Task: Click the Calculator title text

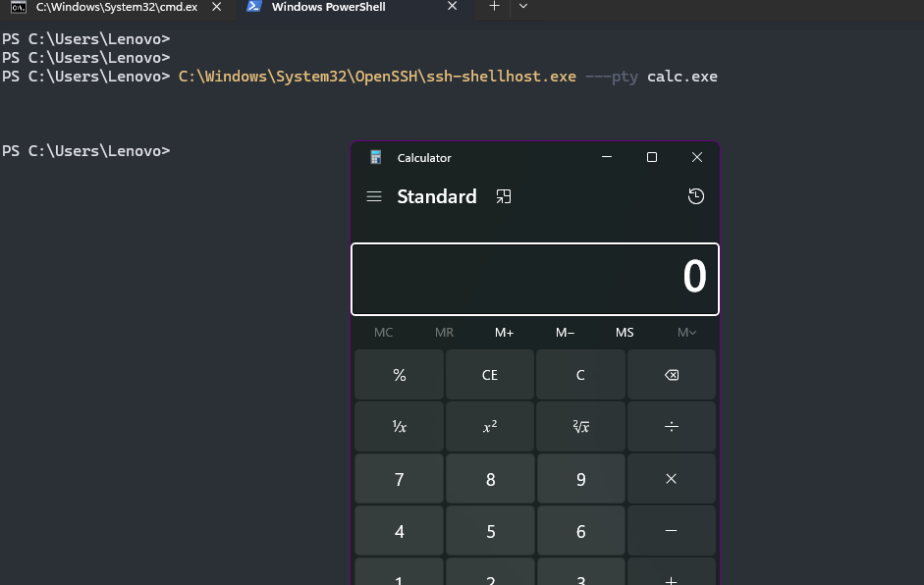Action: click(424, 158)
